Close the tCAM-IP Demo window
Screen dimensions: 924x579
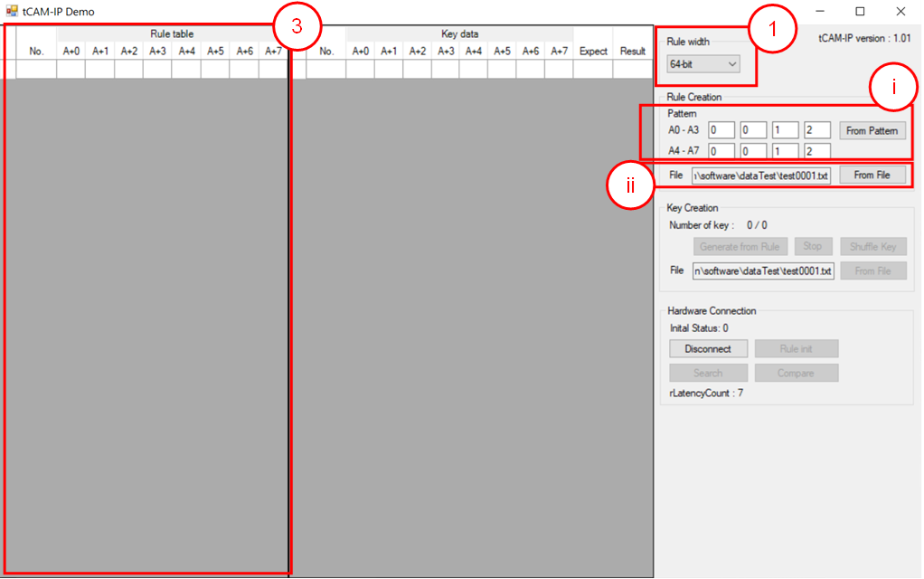[900, 11]
